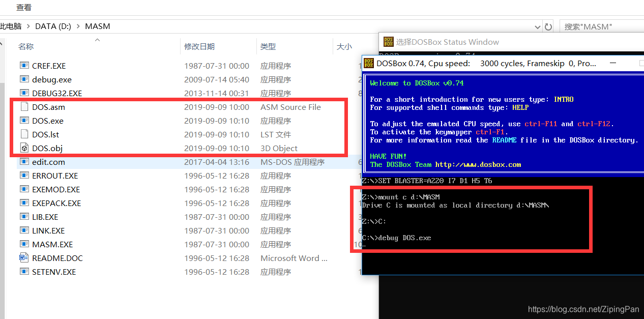
Task: Select the LINK.EXE file name
Action: [48, 230]
